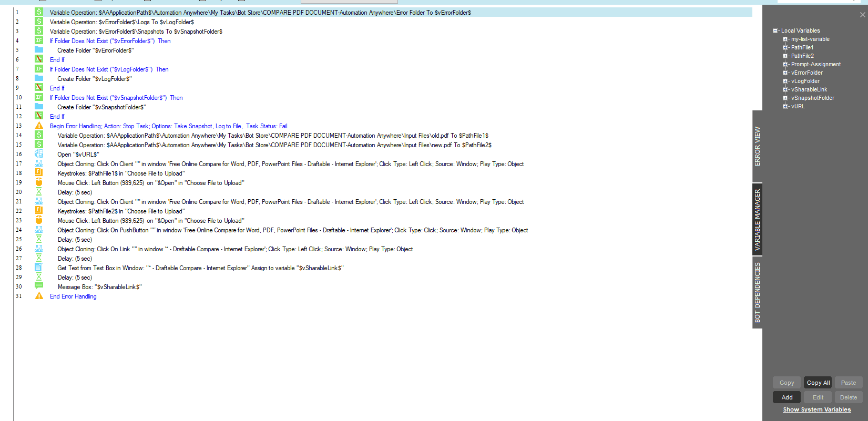Collapse the Local Variables tree node
This screenshot has width=868, height=421.
[775, 30]
